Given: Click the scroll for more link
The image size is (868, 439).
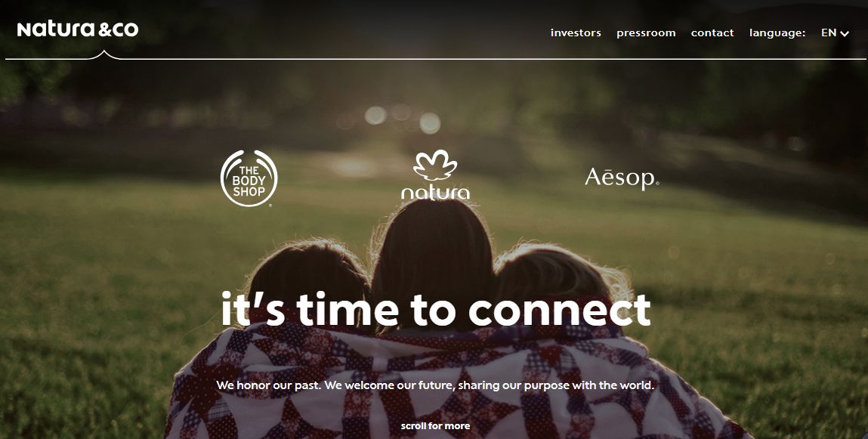Looking at the screenshot, I should tap(435, 425).
